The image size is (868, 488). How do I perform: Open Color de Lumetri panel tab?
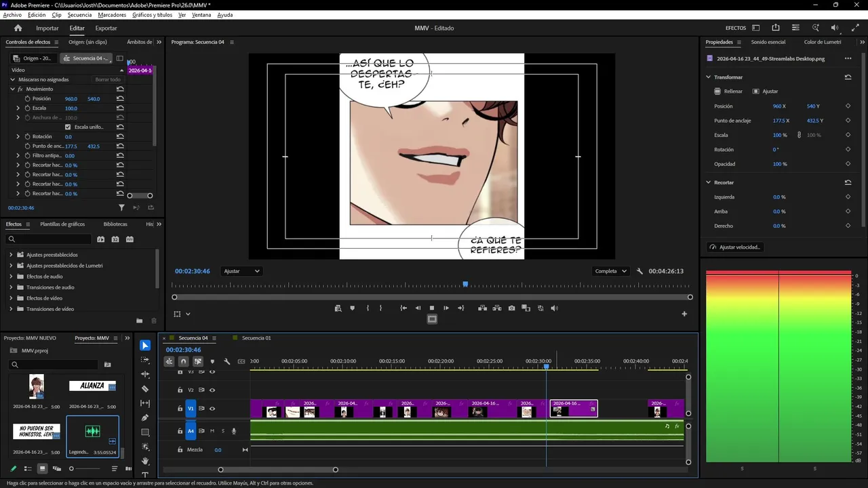coord(823,42)
